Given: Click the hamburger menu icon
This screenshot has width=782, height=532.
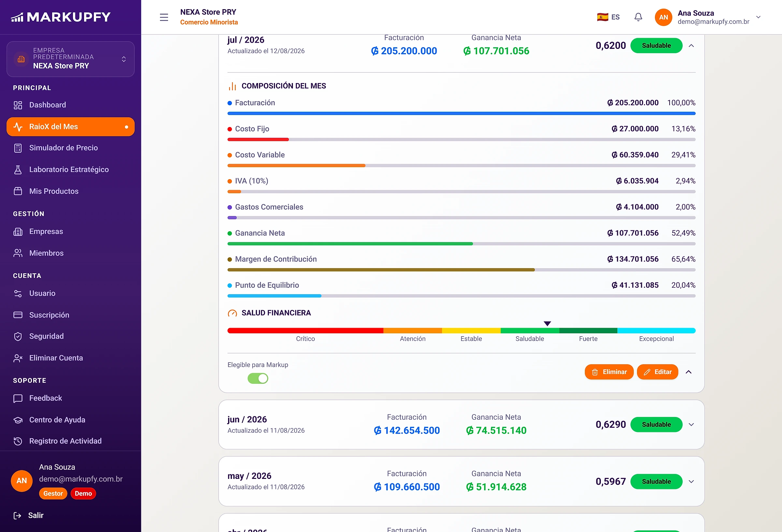Looking at the screenshot, I should pyautogui.click(x=164, y=17).
